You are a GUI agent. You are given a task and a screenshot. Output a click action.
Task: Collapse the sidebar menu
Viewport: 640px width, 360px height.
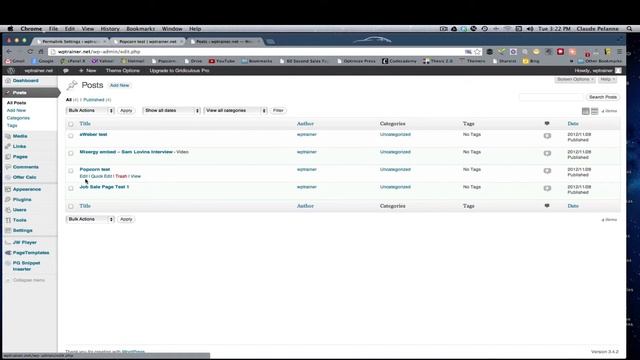click(x=25, y=280)
